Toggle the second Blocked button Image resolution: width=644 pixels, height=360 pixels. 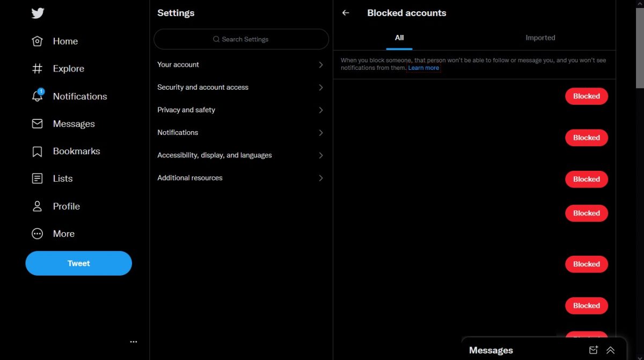(586, 138)
